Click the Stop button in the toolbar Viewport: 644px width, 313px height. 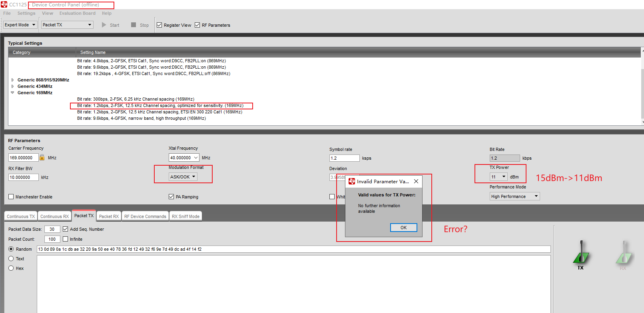point(140,25)
